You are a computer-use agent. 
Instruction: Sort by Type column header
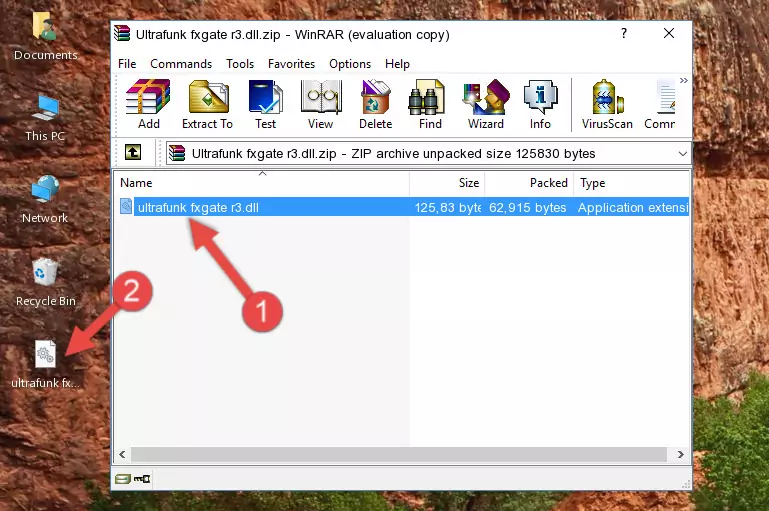(632, 183)
